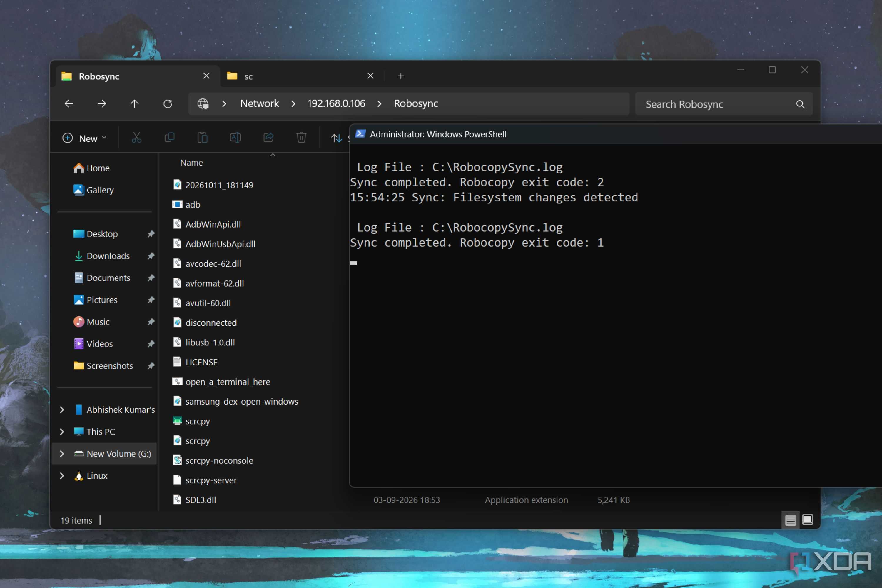Click Network in the address breadcrumb
Viewport: 882px width, 588px height.
tap(260, 103)
